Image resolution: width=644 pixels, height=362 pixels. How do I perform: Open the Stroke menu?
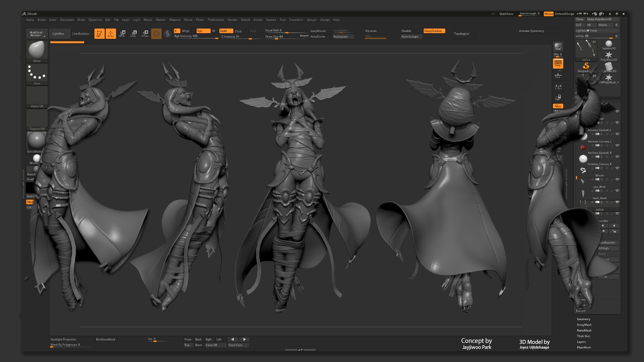click(x=258, y=20)
